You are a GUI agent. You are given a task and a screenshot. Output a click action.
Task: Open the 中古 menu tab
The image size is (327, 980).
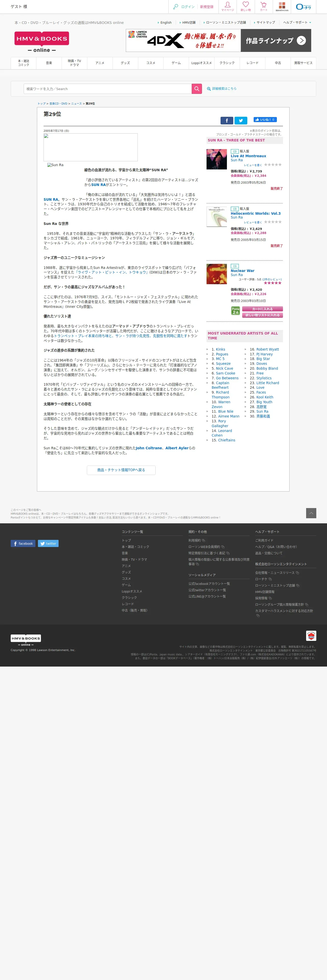pyautogui.click(x=278, y=63)
